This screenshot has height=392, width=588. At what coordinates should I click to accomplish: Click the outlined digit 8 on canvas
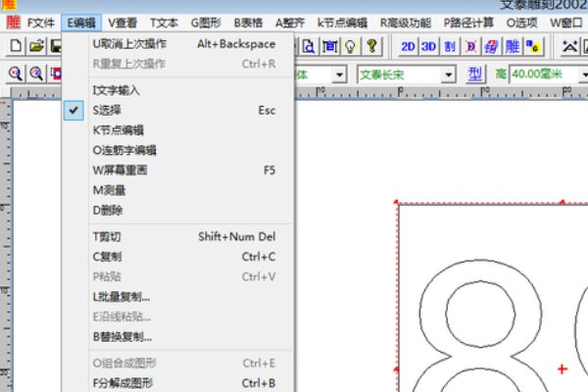pyautogui.click(x=480, y=325)
